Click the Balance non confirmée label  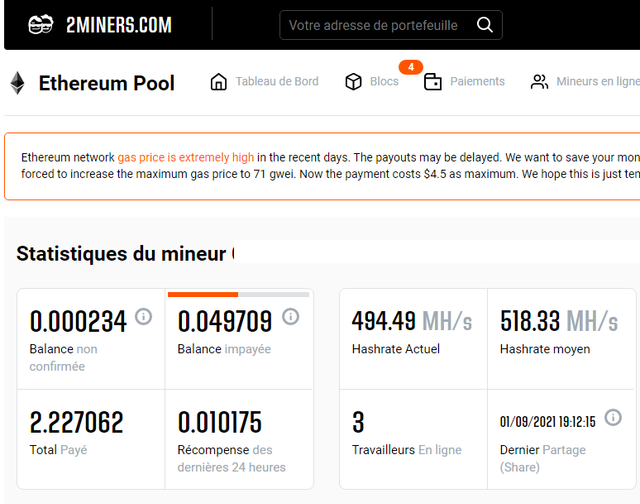coord(63,357)
